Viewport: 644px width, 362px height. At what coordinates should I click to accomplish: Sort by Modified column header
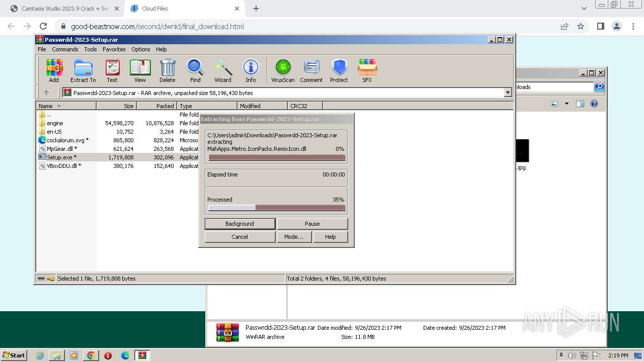point(262,106)
